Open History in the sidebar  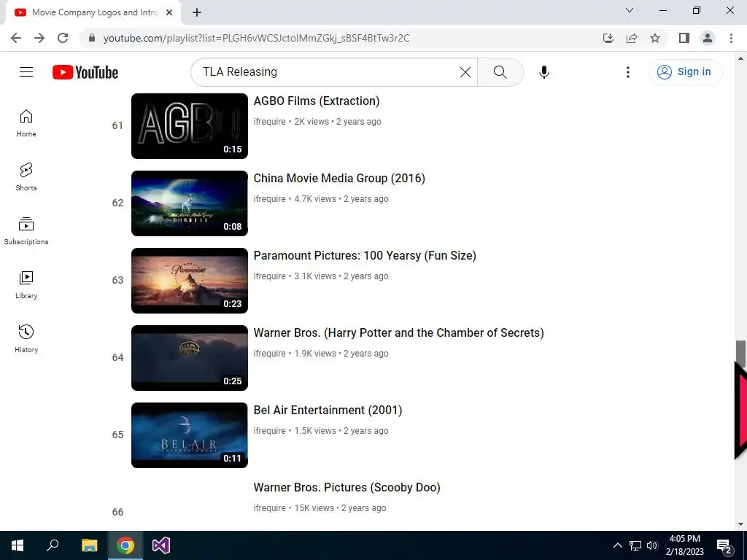click(x=26, y=338)
